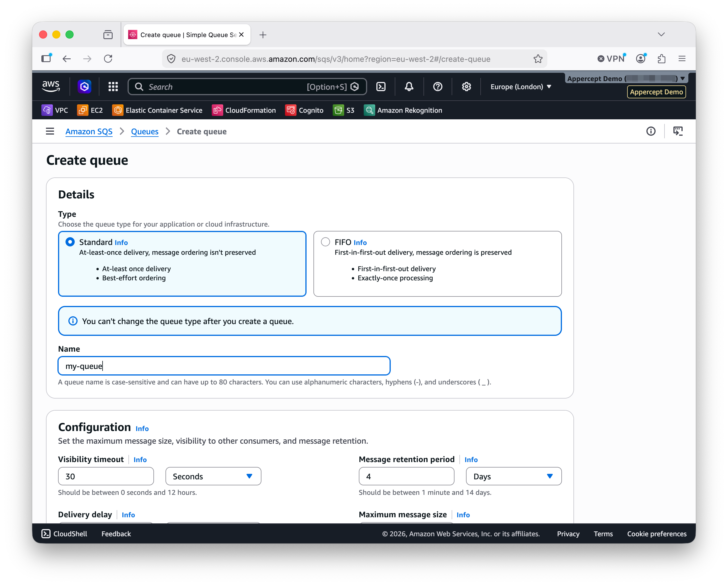This screenshot has height=586, width=728.
Task: Open the AWS services grid menu
Action: (x=113, y=87)
